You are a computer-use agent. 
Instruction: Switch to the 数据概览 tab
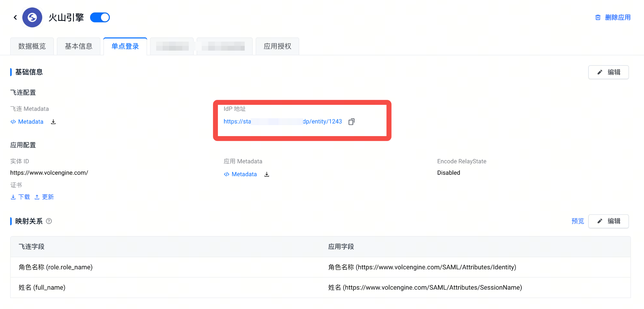(32, 46)
